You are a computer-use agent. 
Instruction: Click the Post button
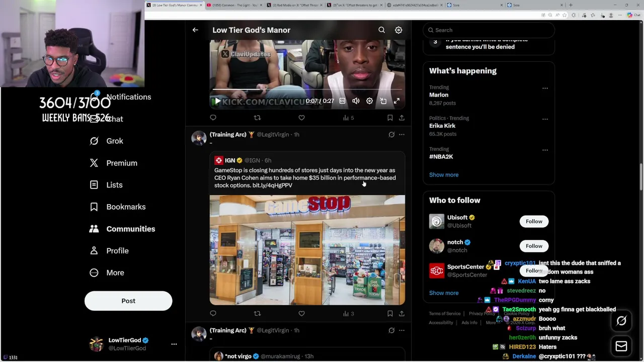click(x=128, y=301)
